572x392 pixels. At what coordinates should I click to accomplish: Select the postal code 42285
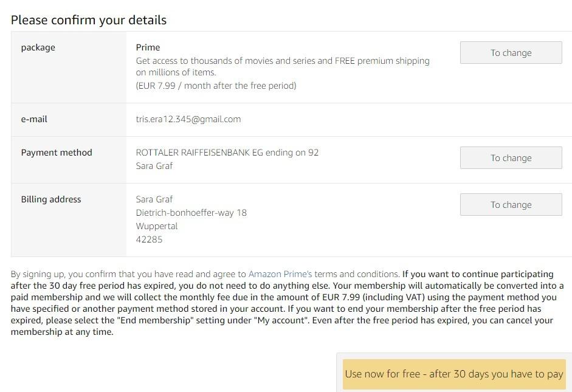[149, 239]
